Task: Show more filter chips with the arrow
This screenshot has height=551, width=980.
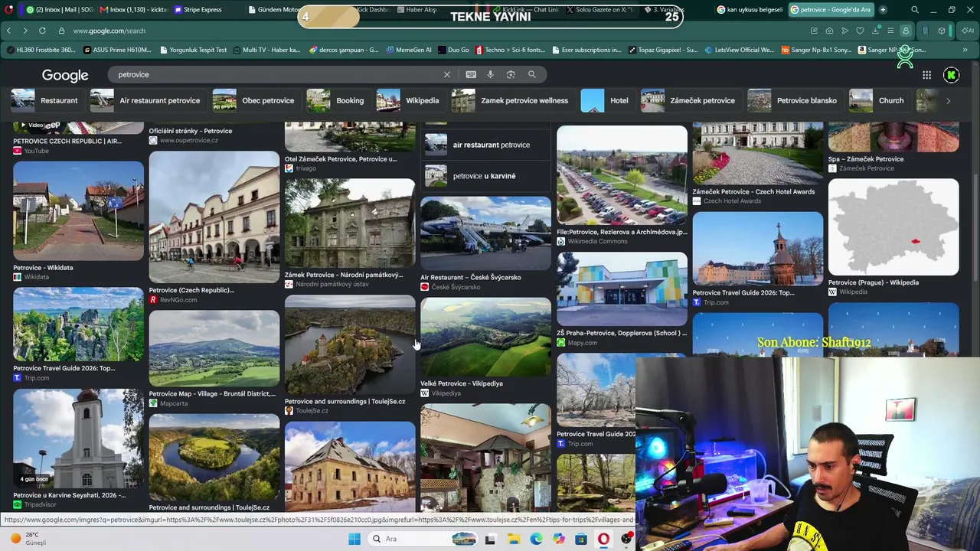Action: point(948,101)
